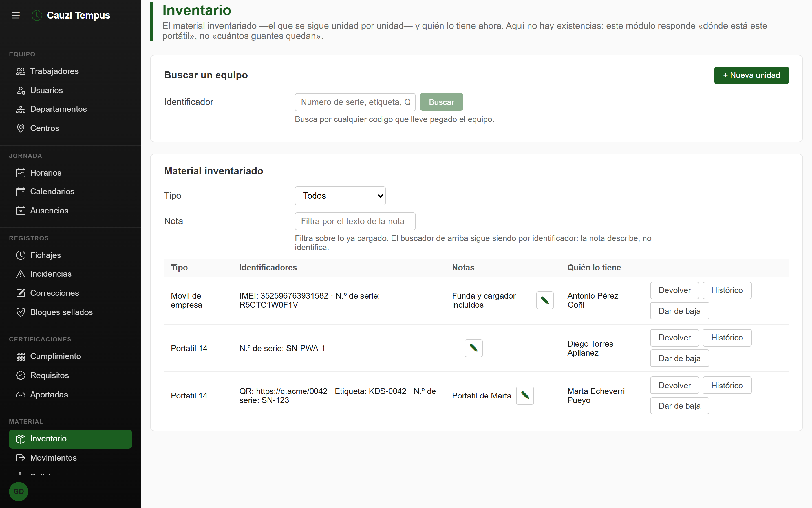Click the Horarios calendar icon

coord(21,173)
